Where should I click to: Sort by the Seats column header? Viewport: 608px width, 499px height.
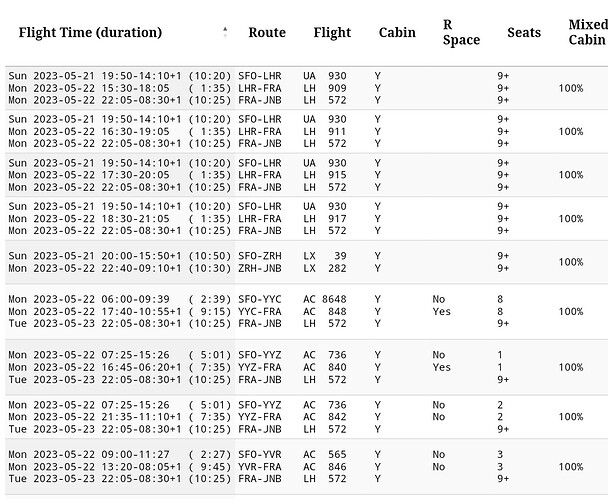click(x=524, y=32)
